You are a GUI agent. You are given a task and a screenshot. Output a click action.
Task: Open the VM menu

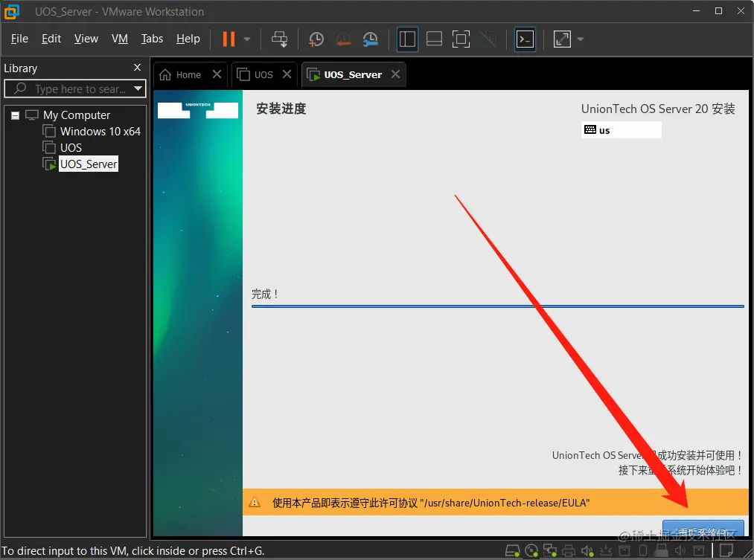pos(120,39)
